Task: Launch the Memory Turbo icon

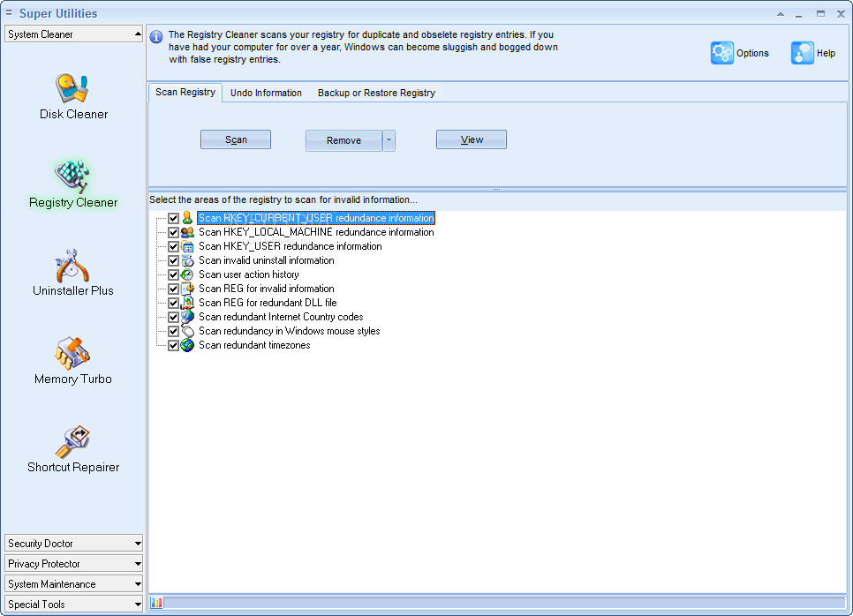Action: click(x=72, y=353)
